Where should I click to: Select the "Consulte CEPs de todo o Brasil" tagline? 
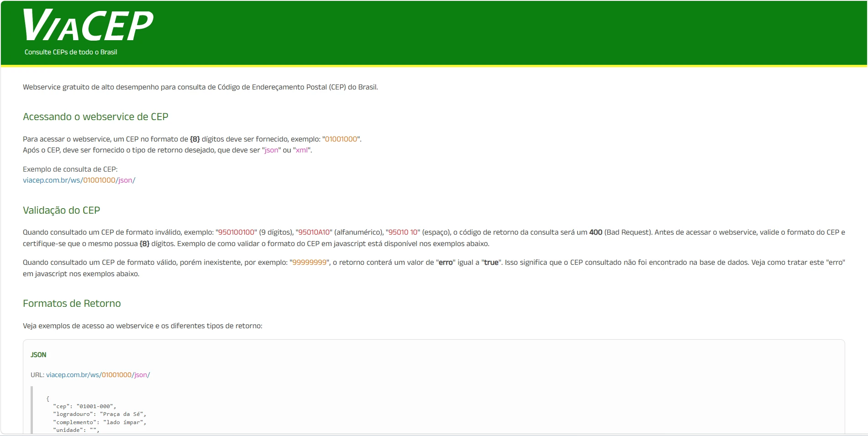pos(71,52)
